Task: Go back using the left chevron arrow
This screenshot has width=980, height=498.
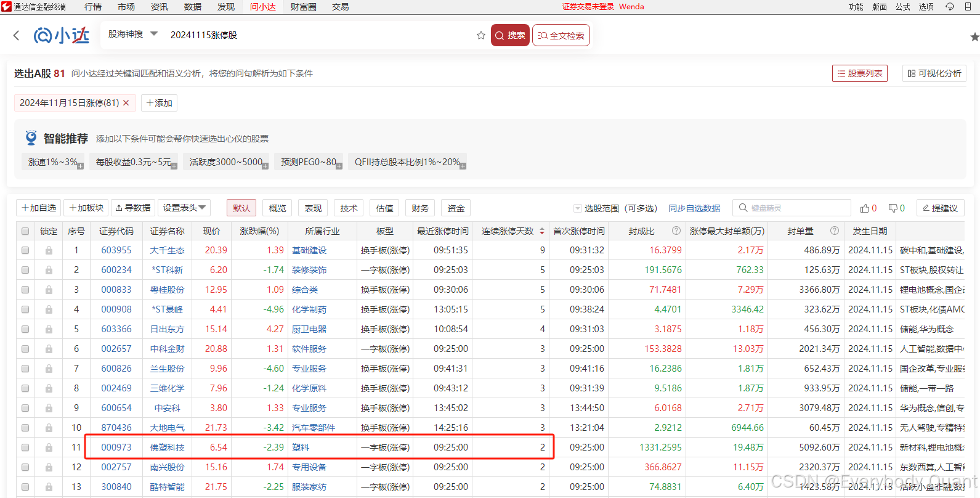Action: [x=16, y=36]
